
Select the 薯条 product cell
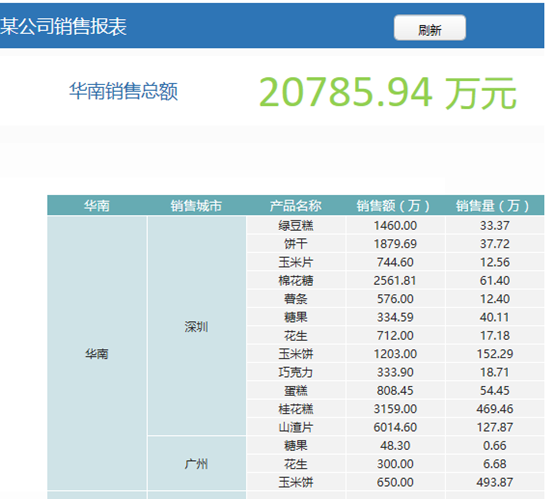click(296, 299)
